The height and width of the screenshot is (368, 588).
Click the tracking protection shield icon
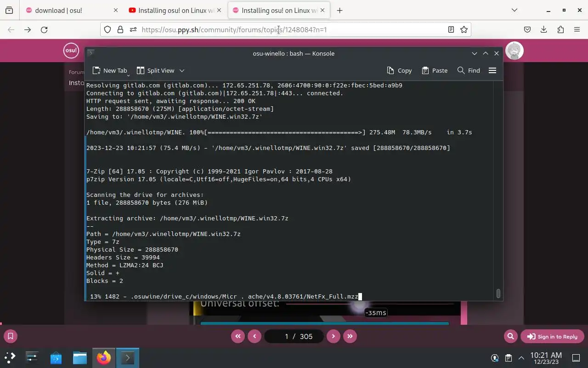point(107,29)
